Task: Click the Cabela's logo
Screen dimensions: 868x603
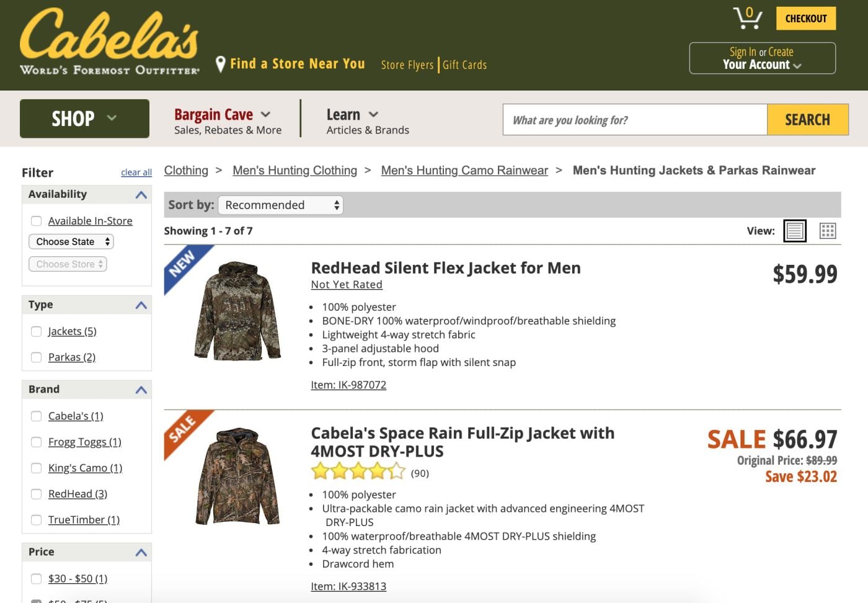Action: (110, 42)
